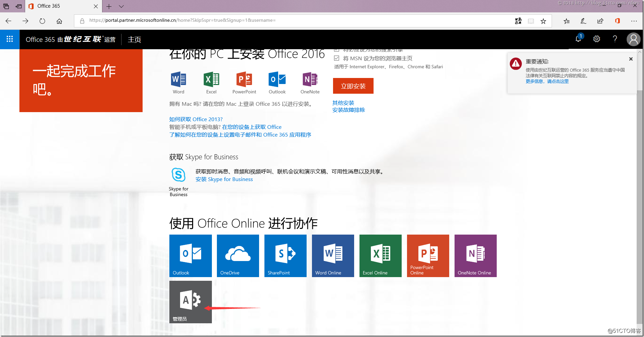Open the Outlook online tile
The image size is (644, 337).
(190, 256)
